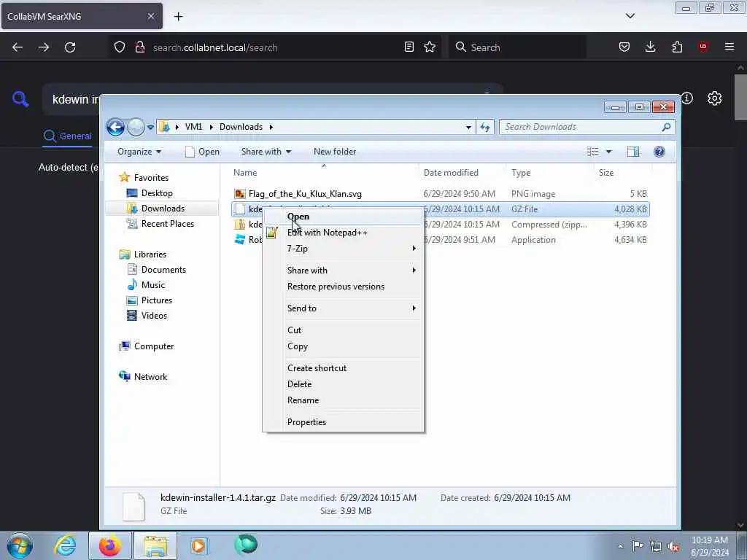Reload page in Firefox
This screenshot has width=747, height=560.
click(70, 47)
